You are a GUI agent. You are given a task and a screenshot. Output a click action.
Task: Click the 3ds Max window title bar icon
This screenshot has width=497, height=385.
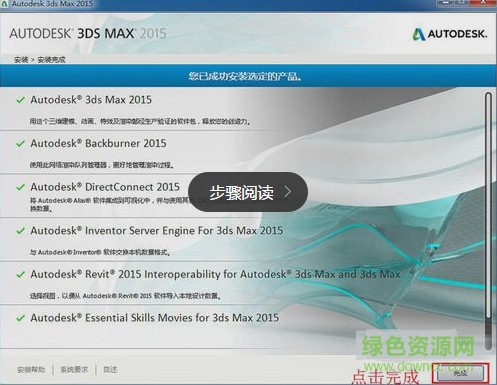pyautogui.click(x=5, y=4)
